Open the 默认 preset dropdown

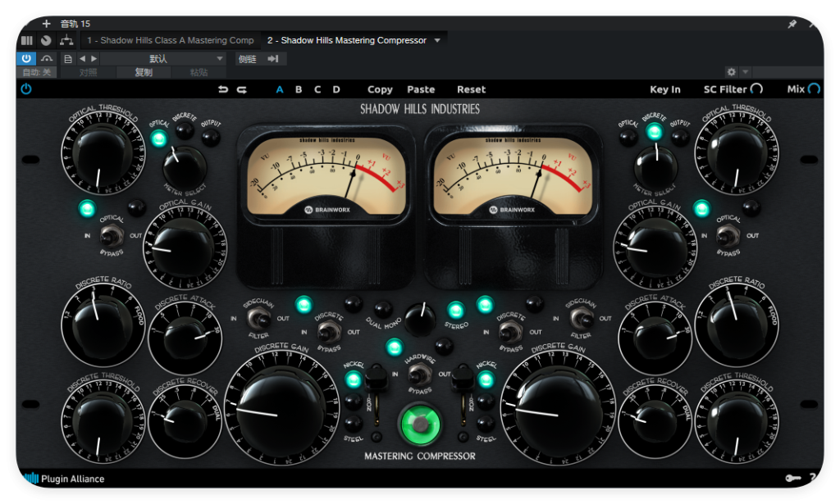[x=163, y=59]
